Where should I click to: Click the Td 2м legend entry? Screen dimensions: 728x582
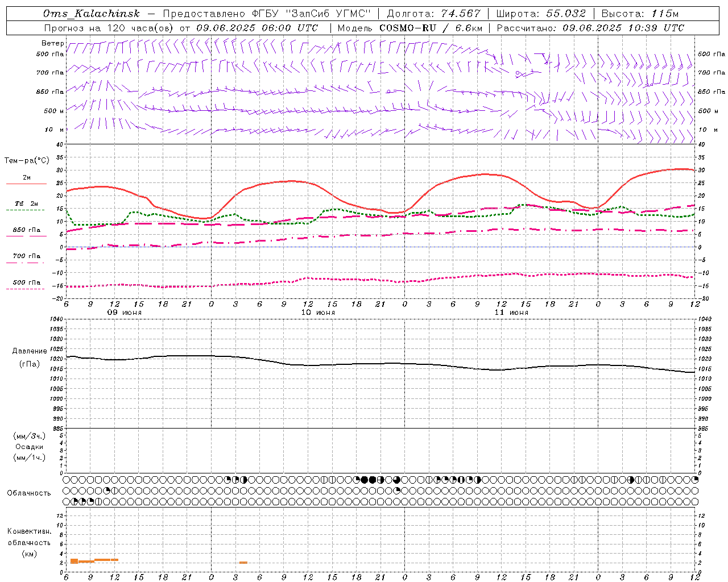tap(27, 203)
